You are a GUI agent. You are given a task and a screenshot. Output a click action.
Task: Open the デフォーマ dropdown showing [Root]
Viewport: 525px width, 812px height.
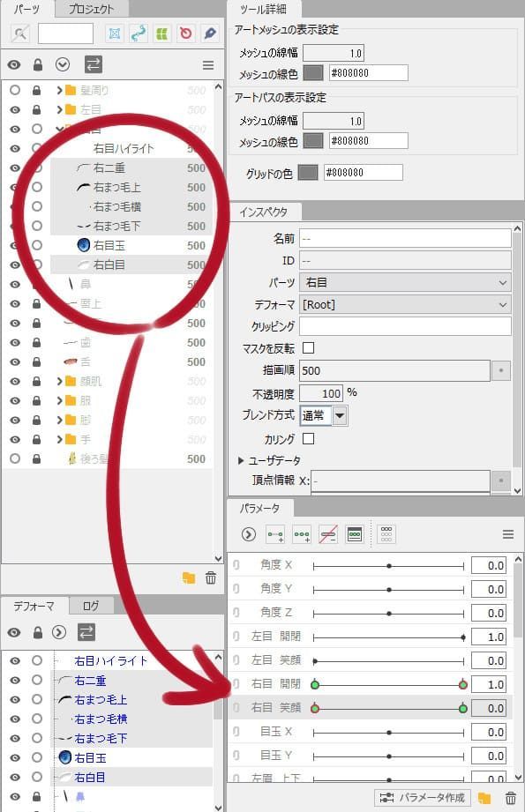point(405,304)
